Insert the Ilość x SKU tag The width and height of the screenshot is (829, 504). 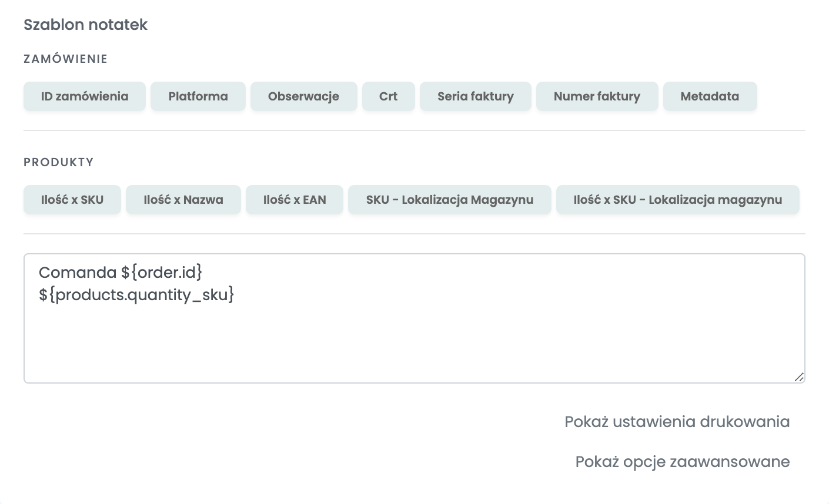coord(72,200)
